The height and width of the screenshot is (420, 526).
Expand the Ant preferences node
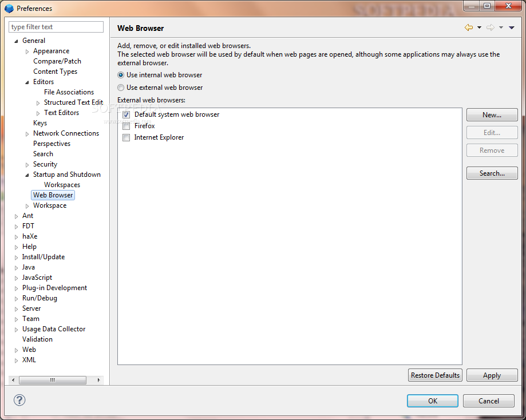pyautogui.click(x=16, y=216)
